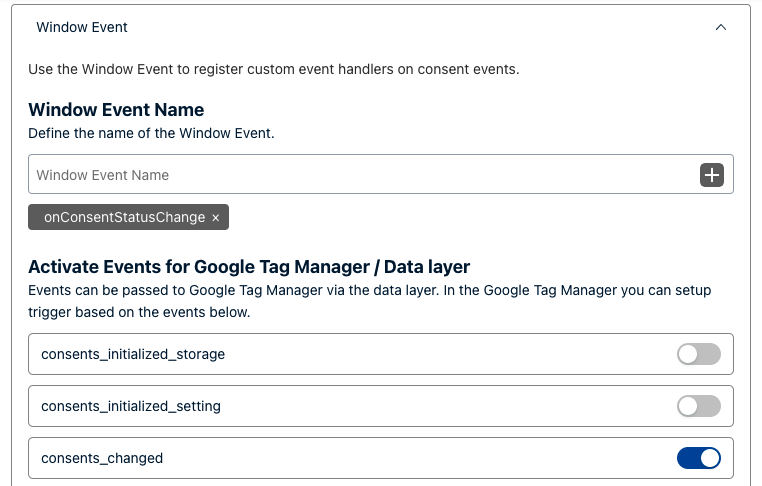Screen dimensions: 762x486
Task: Disable the consents_changed toggle
Action: [699, 458]
